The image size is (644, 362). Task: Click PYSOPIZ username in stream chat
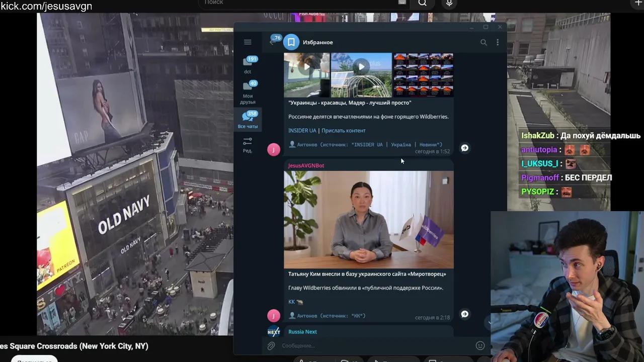(537, 192)
